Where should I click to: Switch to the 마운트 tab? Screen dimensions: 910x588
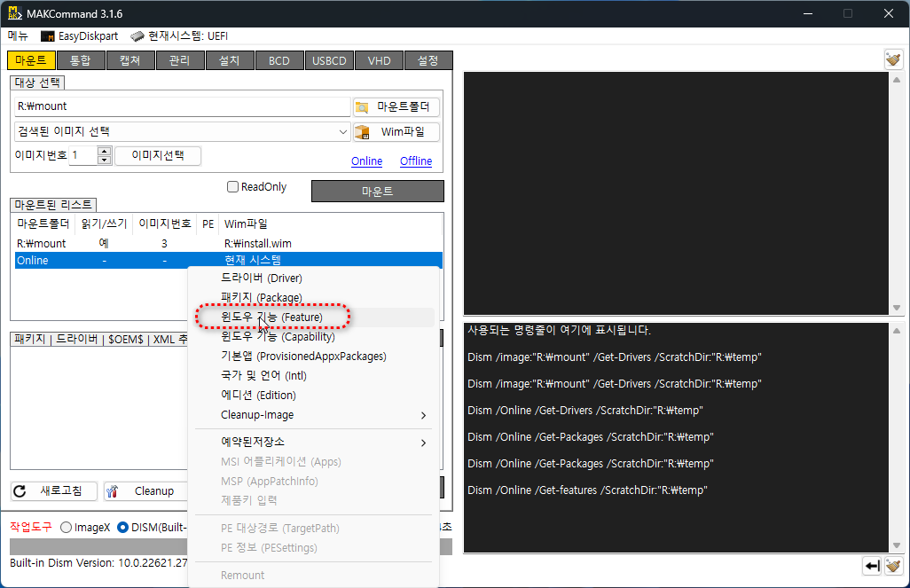coord(31,60)
